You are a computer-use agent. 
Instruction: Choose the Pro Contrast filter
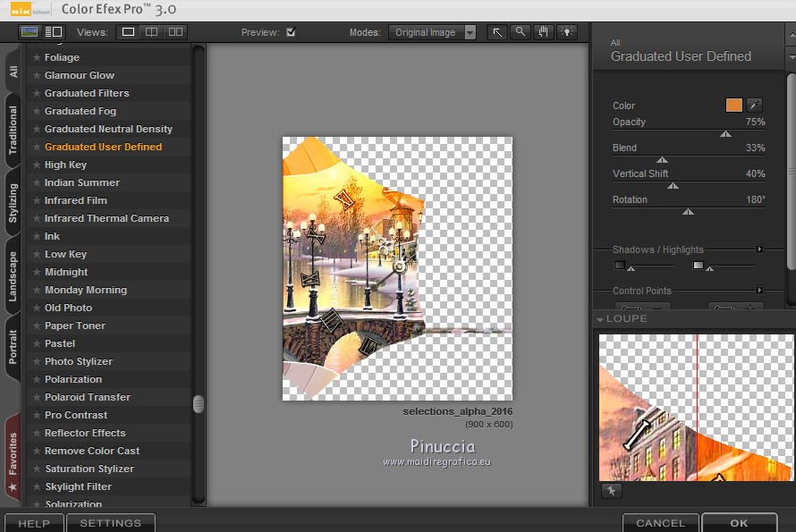pos(76,415)
